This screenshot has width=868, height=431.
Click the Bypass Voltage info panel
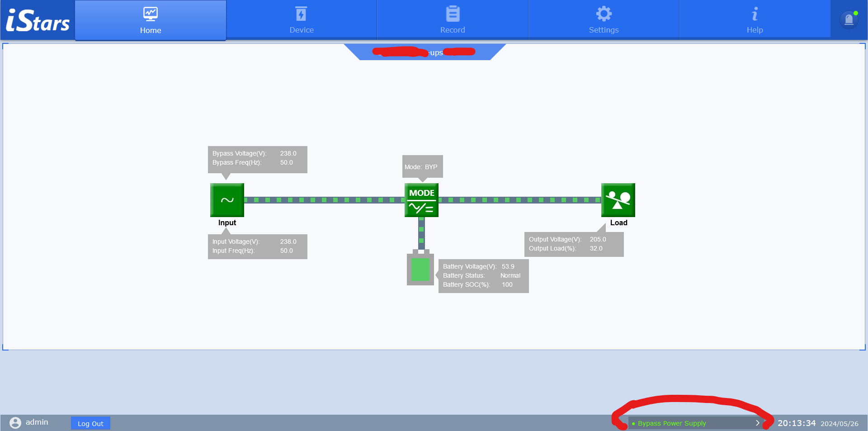click(257, 159)
